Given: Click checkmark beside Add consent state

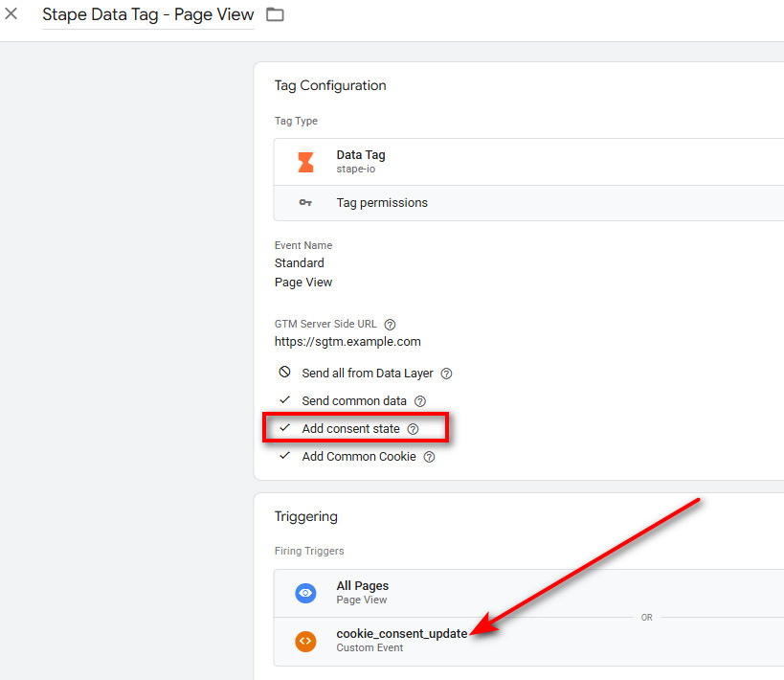Looking at the screenshot, I should (x=284, y=428).
